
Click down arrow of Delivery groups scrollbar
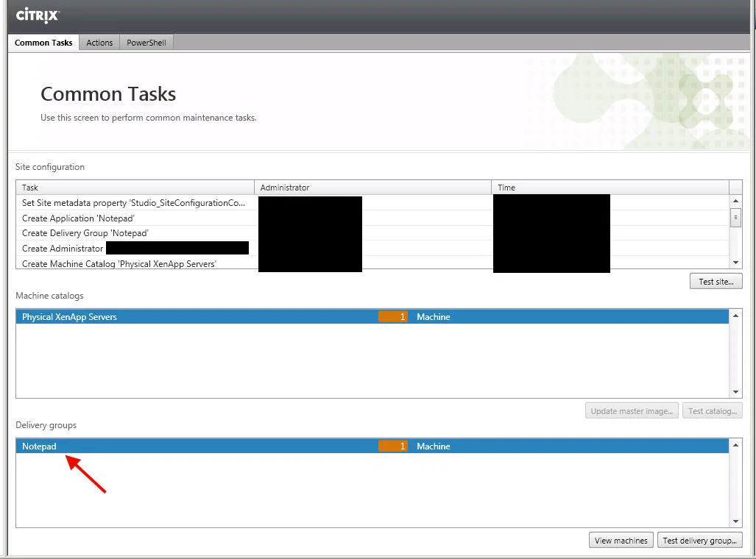735,521
